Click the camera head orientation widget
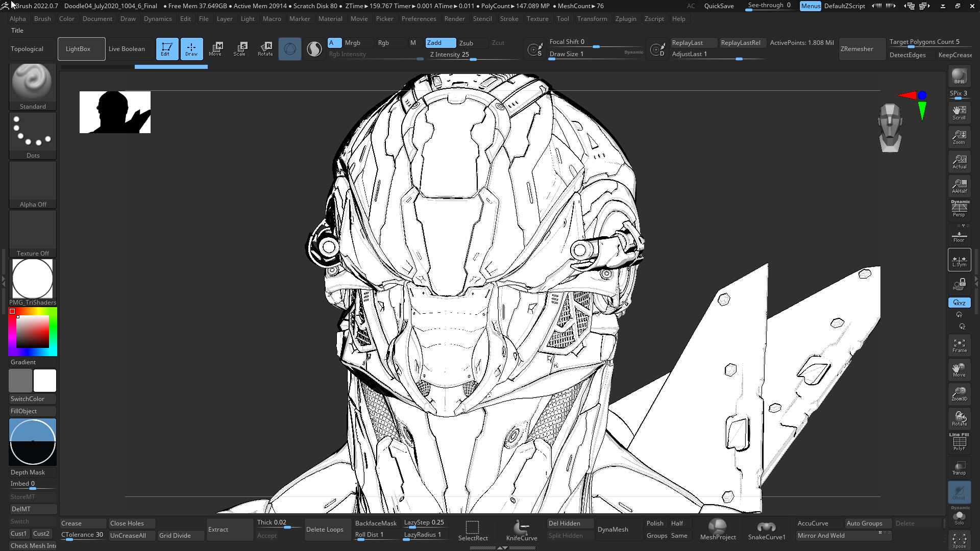The height and width of the screenshot is (551, 980). [x=890, y=128]
